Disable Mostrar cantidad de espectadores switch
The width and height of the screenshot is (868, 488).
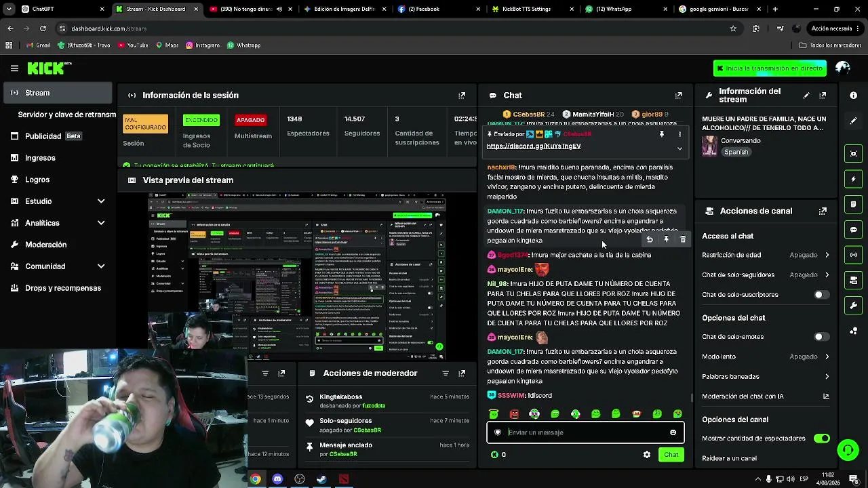tap(821, 439)
